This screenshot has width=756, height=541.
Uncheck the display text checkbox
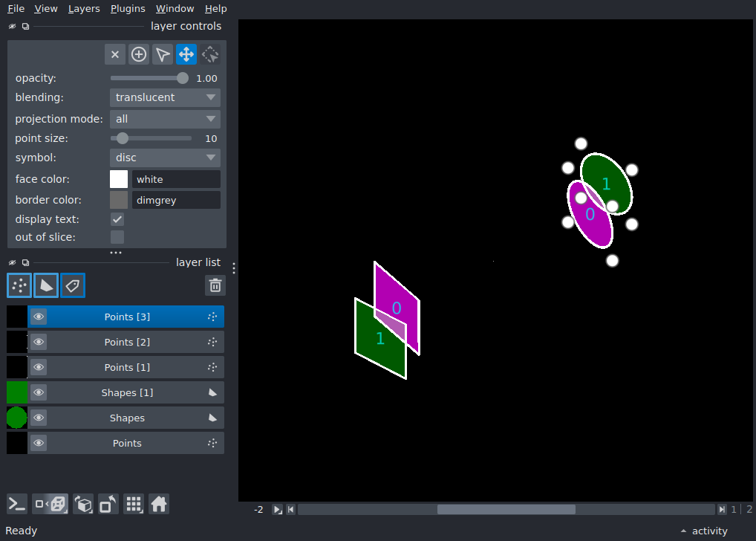(x=117, y=219)
